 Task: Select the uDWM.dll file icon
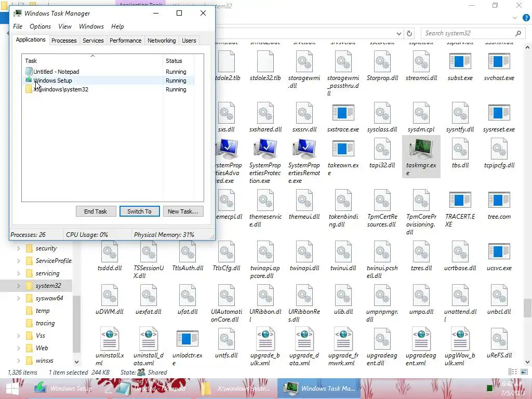click(x=110, y=295)
